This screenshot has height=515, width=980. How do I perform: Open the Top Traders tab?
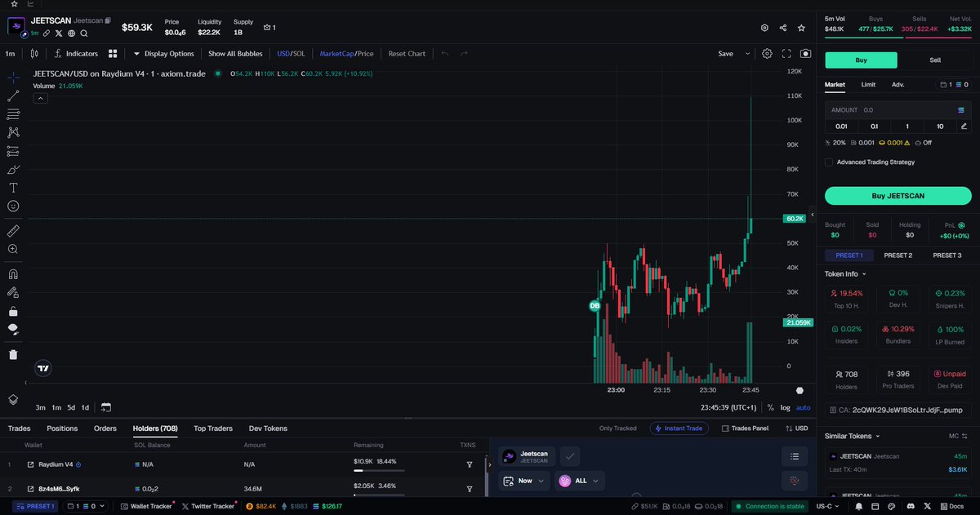pos(213,428)
